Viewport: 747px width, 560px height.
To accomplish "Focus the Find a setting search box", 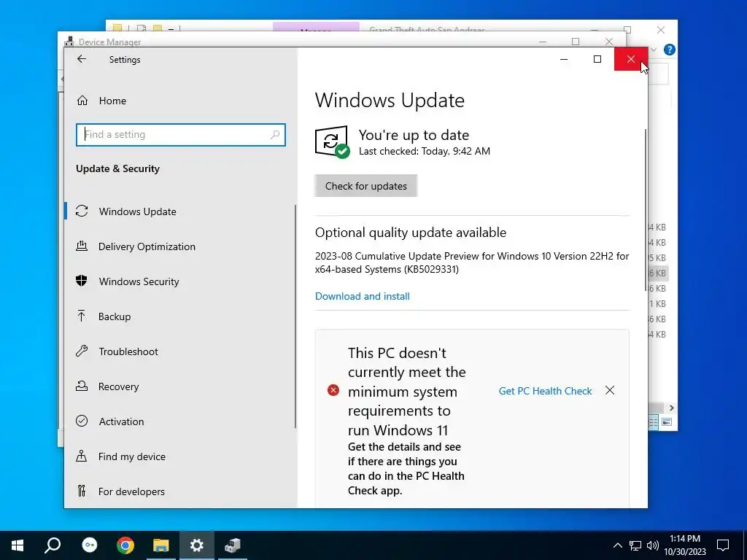I will coord(181,135).
